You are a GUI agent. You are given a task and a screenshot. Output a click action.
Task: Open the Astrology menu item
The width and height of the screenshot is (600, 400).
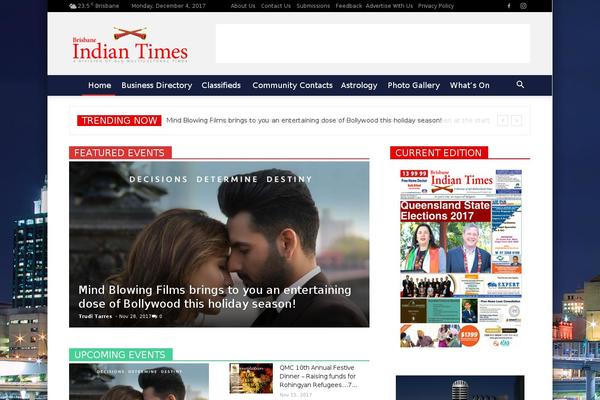(359, 85)
